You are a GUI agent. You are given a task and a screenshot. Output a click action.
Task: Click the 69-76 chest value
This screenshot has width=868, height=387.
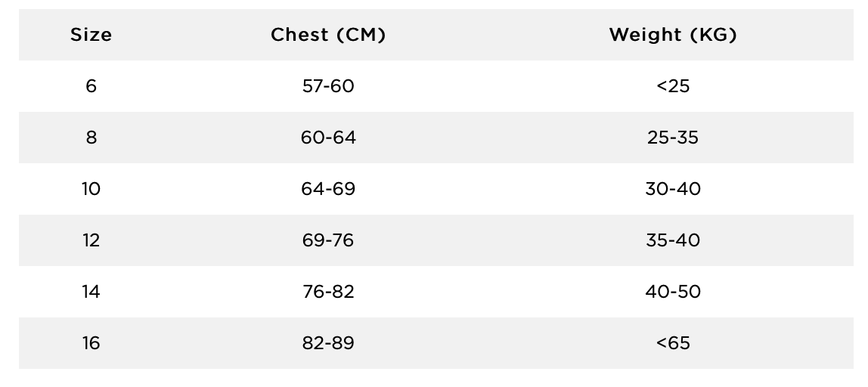[328, 240]
